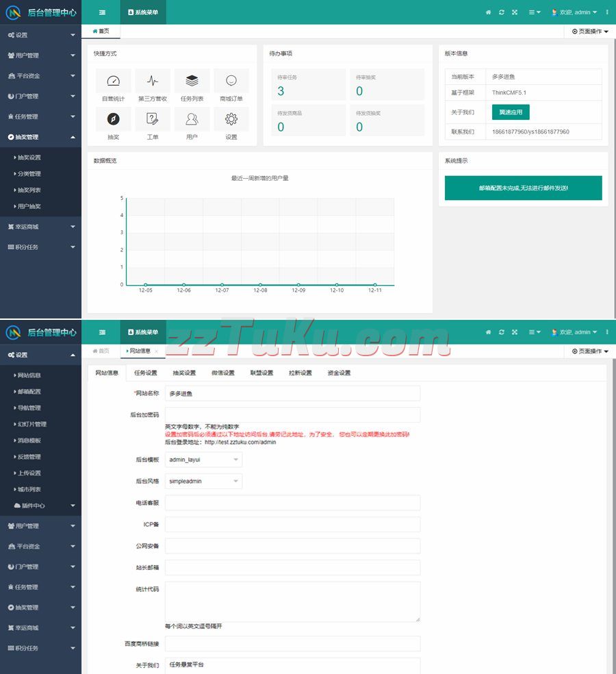Select the 资金设置 tab
The width and height of the screenshot is (616, 674).
click(339, 373)
